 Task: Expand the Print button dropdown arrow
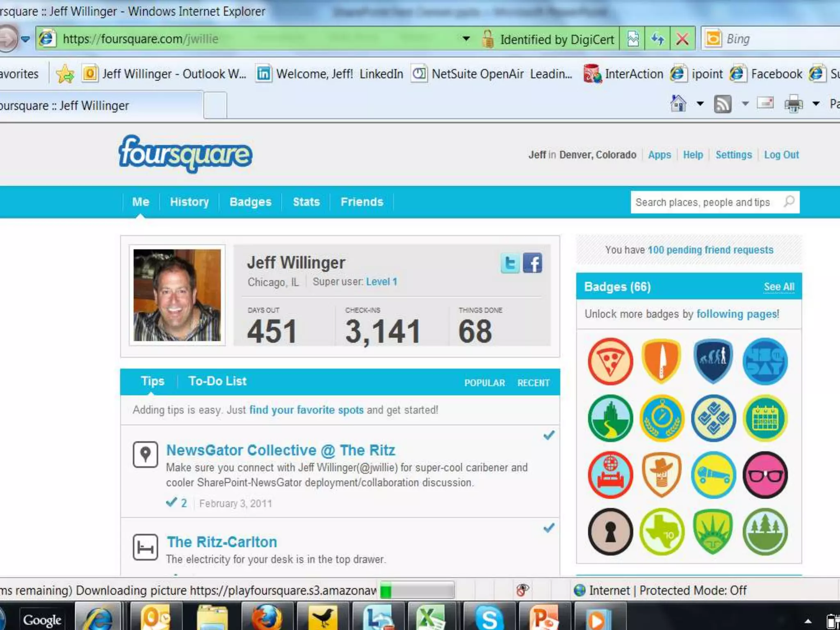(x=816, y=104)
